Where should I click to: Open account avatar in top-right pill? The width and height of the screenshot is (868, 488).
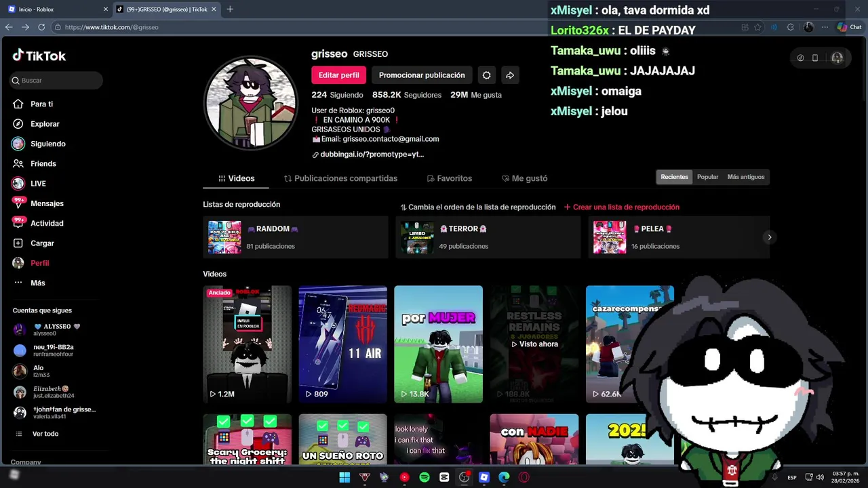pyautogui.click(x=837, y=58)
